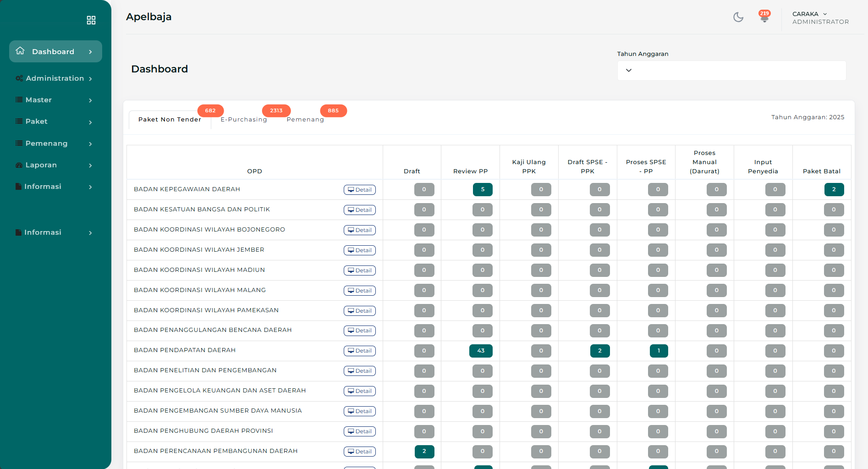Viewport: 868px width, 469px height.
Task: Click the Dashboard home icon
Action: pyautogui.click(x=20, y=51)
